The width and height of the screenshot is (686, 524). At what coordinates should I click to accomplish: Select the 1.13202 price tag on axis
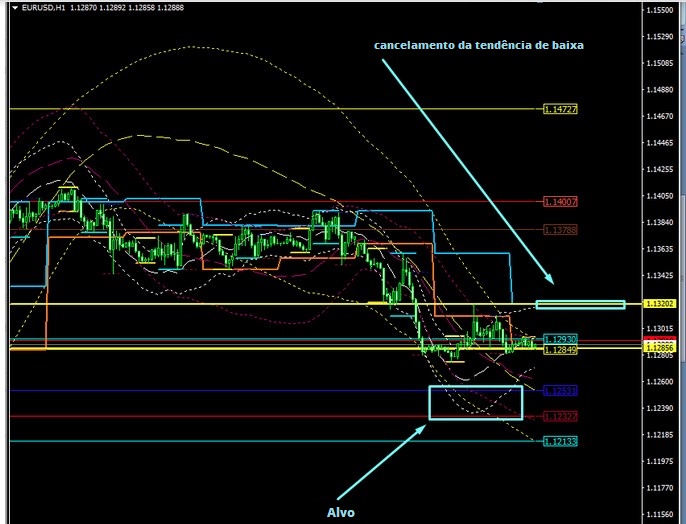click(x=659, y=304)
